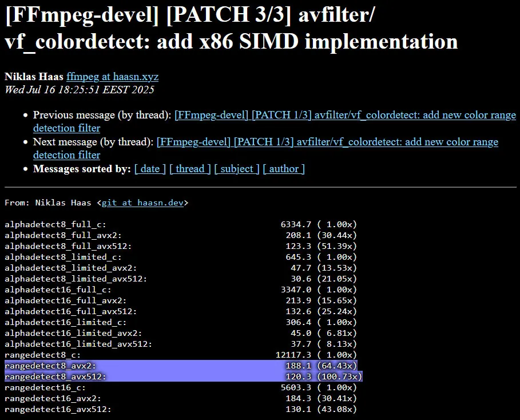Open the next message PATCH 1/3 link
The width and height of the screenshot is (520, 420).
(x=327, y=142)
